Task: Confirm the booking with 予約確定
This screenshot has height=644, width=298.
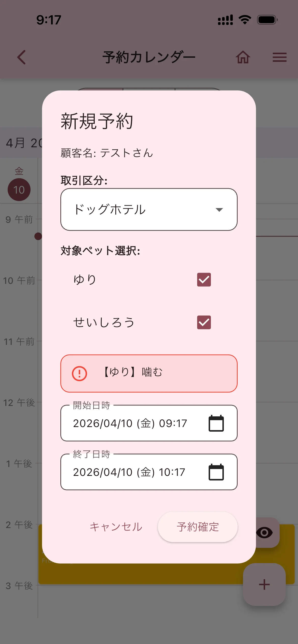Action: click(x=198, y=527)
